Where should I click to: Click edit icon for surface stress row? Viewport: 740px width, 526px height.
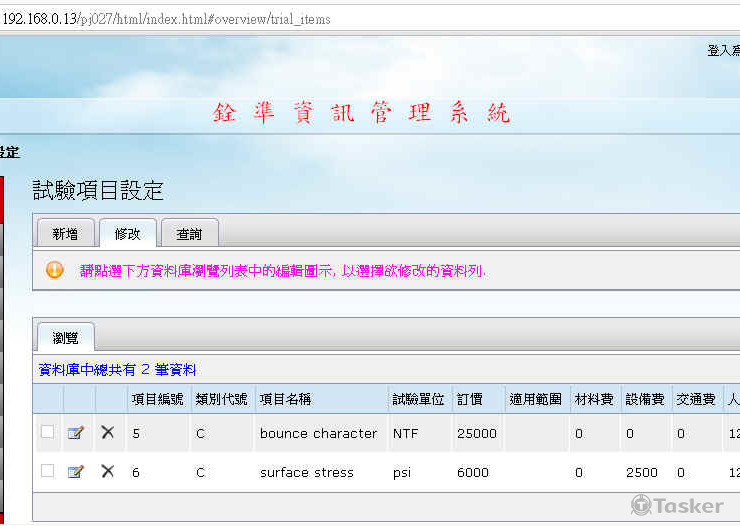point(76,472)
